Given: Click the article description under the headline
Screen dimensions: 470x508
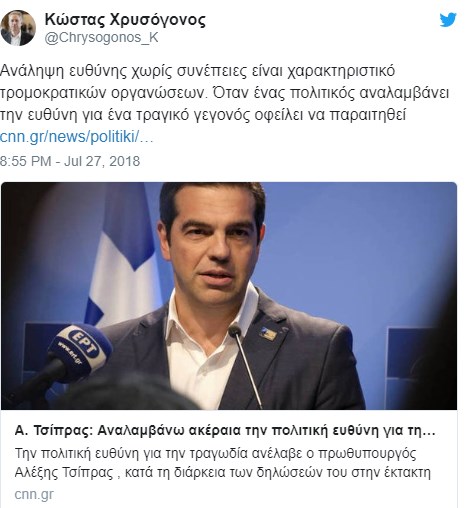Looking at the screenshot, I should [223, 463].
